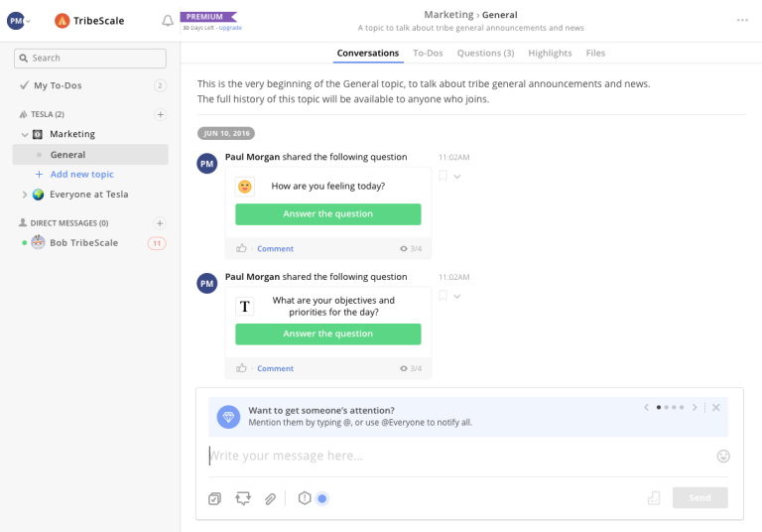This screenshot has height=532, width=762.
Task: Go to the next tip
Action: tap(695, 408)
